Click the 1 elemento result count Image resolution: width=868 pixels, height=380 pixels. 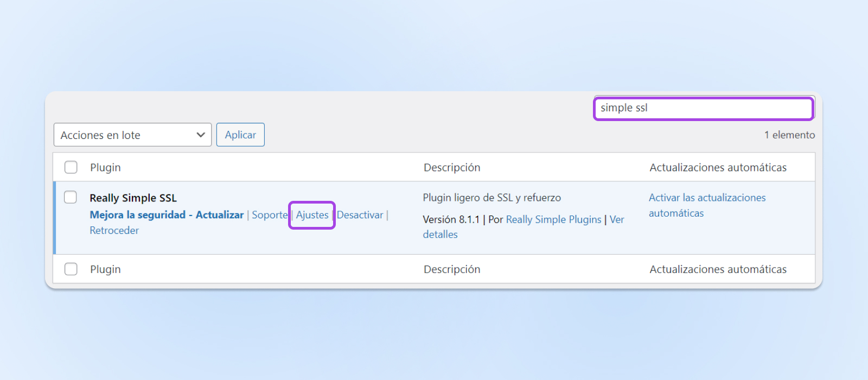click(790, 135)
